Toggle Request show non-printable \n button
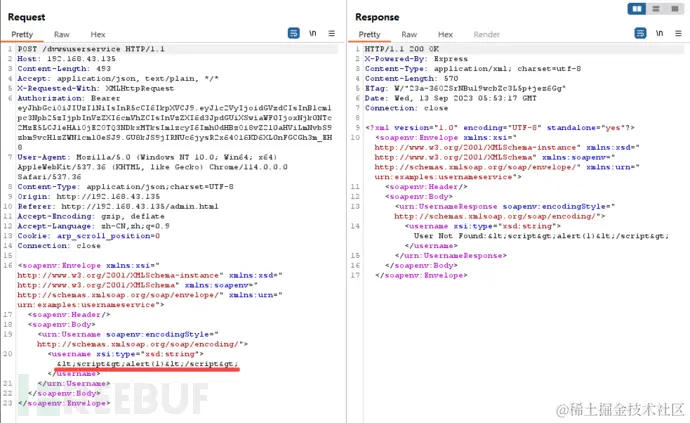Screen dimensions: 690x423 312,33
